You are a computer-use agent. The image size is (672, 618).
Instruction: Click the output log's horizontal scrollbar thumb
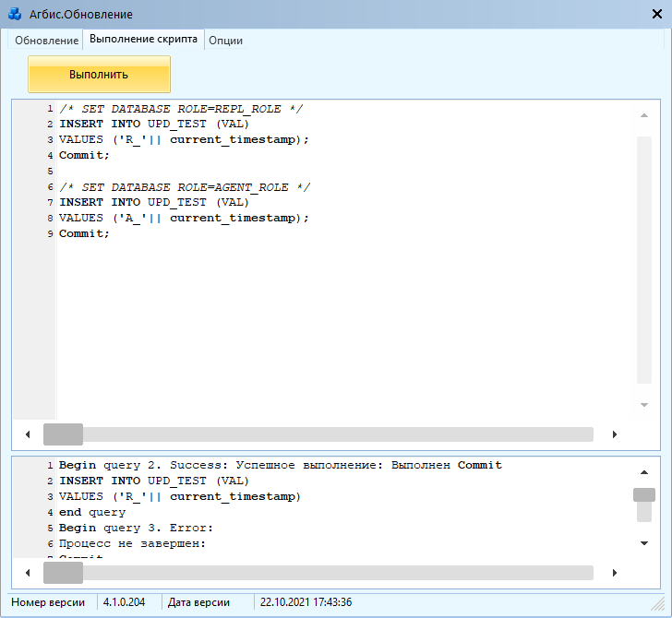[x=64, y=573]
